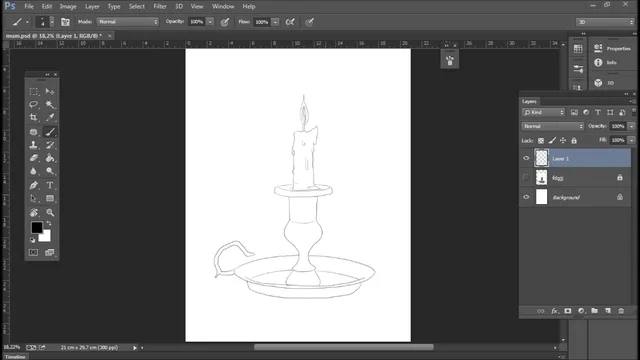Open the Flow slider dropdown
The image size is (640, 360).
[x=276, y=22]
